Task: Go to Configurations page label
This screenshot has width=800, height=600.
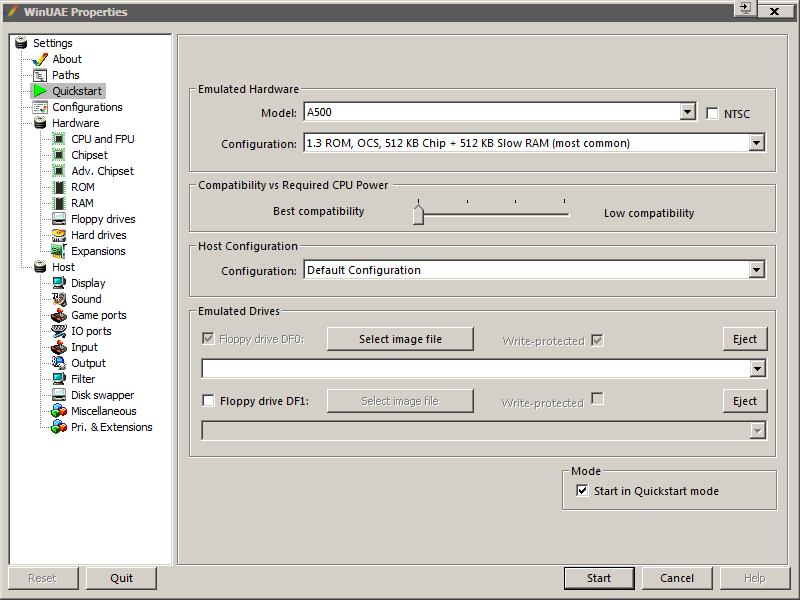Action: point(87,107)
